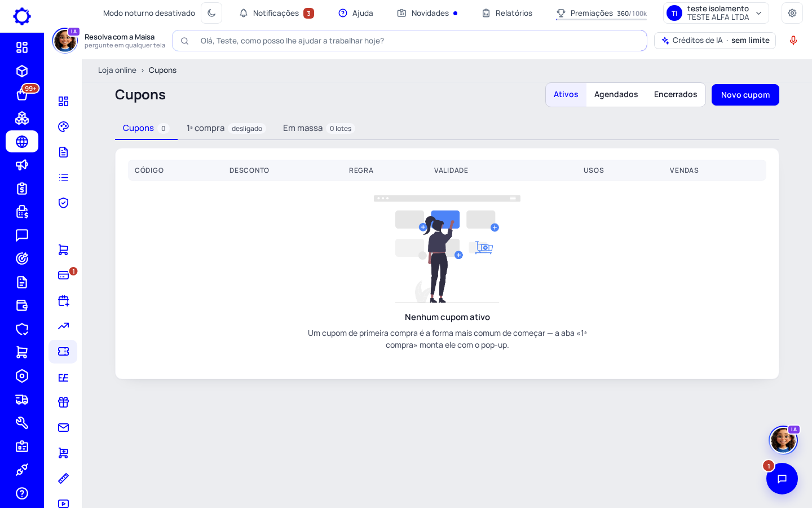Open the dashboard icon in blue sidebar
The image size is (812, 508).
coord(22,47)
